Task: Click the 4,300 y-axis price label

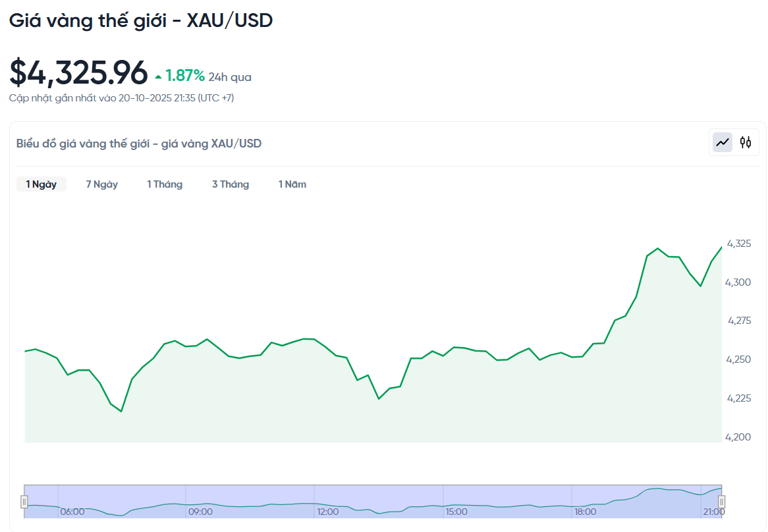Action: pyautogui.click(x=738, y=282)
